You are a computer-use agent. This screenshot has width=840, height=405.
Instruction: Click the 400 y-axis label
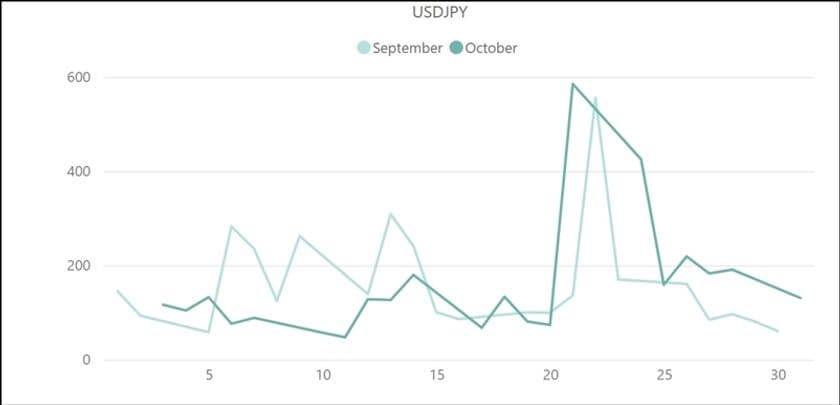78,171
